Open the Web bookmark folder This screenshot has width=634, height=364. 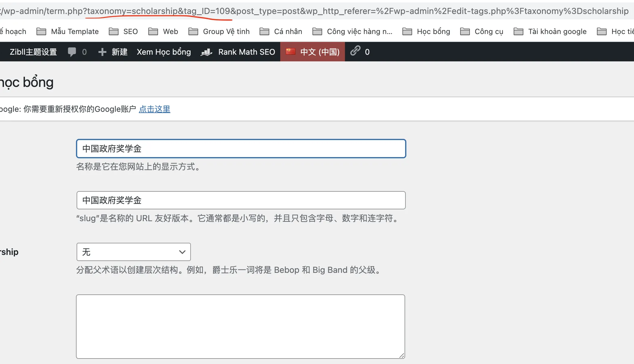pyautogui.click(x=163, y=31)
